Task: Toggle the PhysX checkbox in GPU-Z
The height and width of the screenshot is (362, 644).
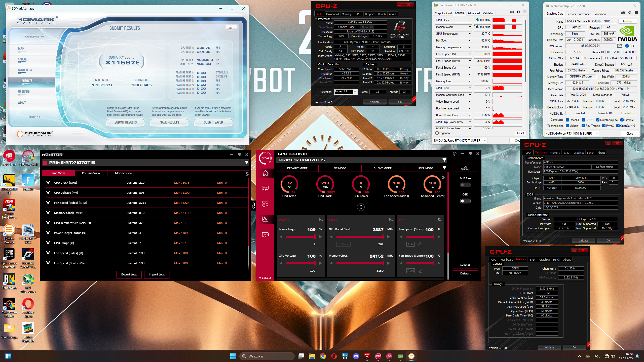Action: pos(604,126)
